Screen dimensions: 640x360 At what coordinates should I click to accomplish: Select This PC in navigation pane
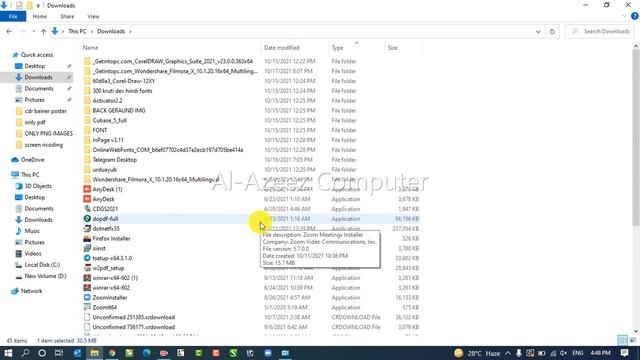pyautogui.click(x=30, y=175)
